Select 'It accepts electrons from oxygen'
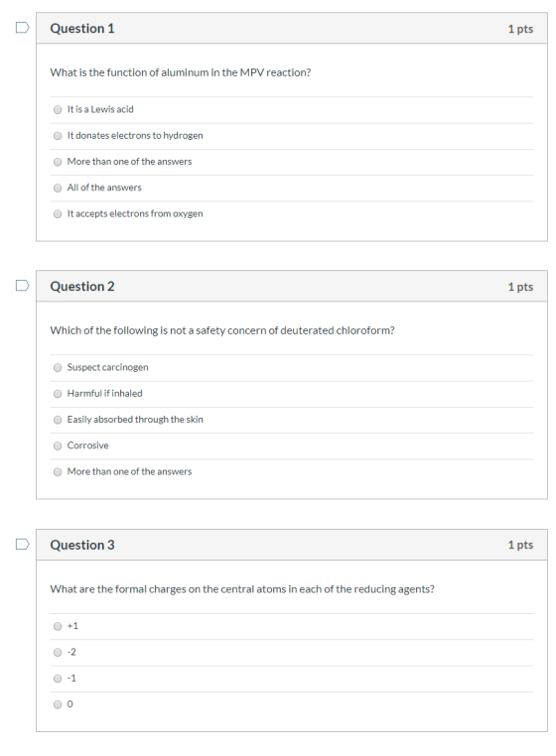 tap(58, 213)
